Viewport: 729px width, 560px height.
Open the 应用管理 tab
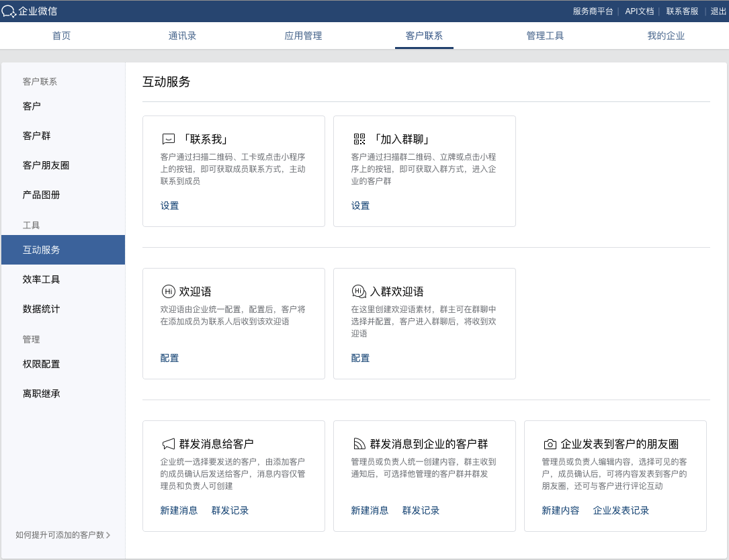(303, 36)
